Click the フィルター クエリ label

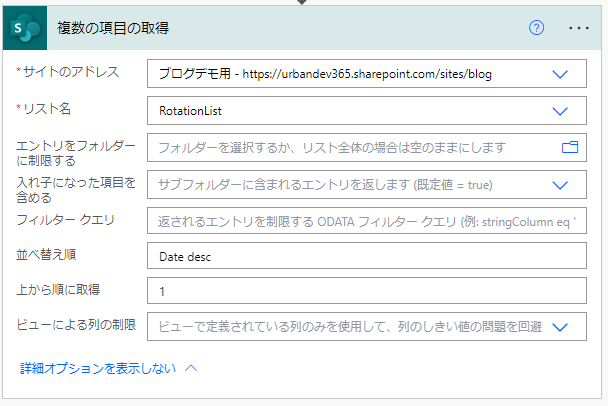[66, 220]
